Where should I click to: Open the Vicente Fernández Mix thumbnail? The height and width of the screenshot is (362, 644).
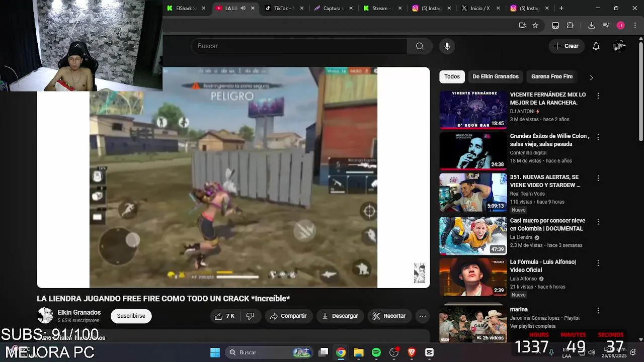point(473,110)
